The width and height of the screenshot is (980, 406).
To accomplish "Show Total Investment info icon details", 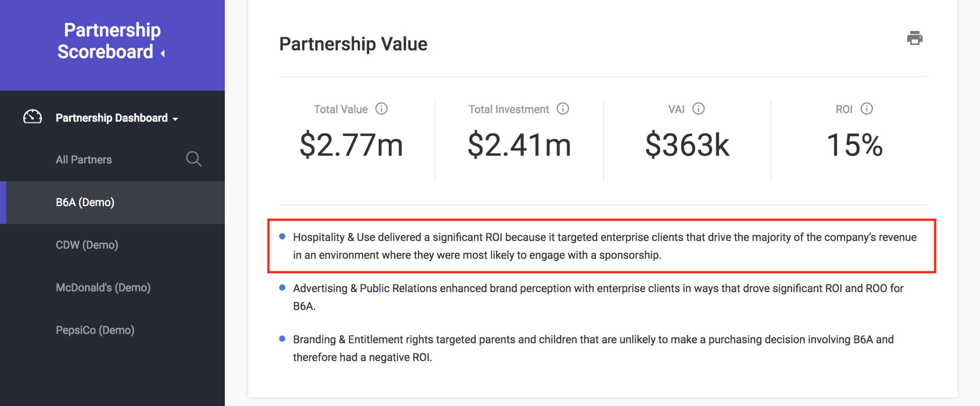I will tap(563, 109).
